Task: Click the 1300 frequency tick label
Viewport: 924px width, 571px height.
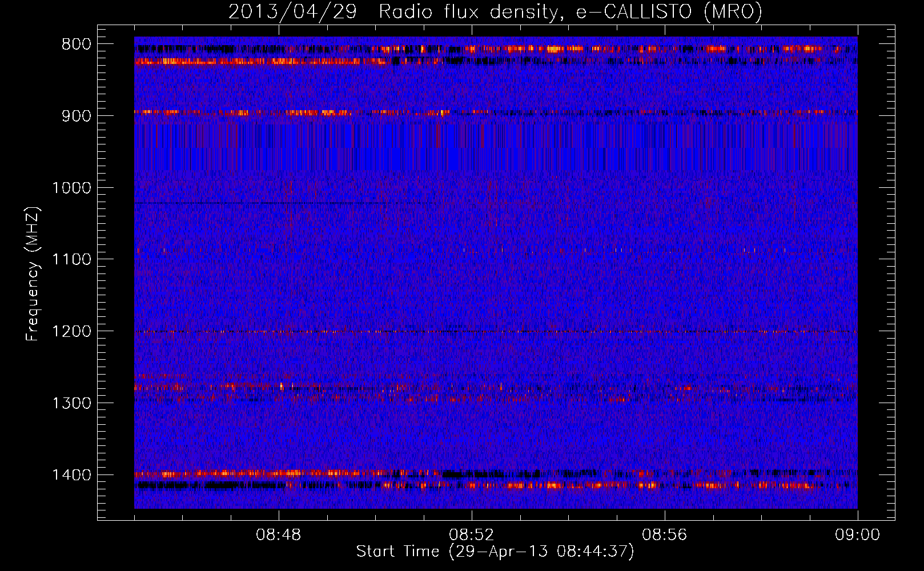Action: click(72, 403)
